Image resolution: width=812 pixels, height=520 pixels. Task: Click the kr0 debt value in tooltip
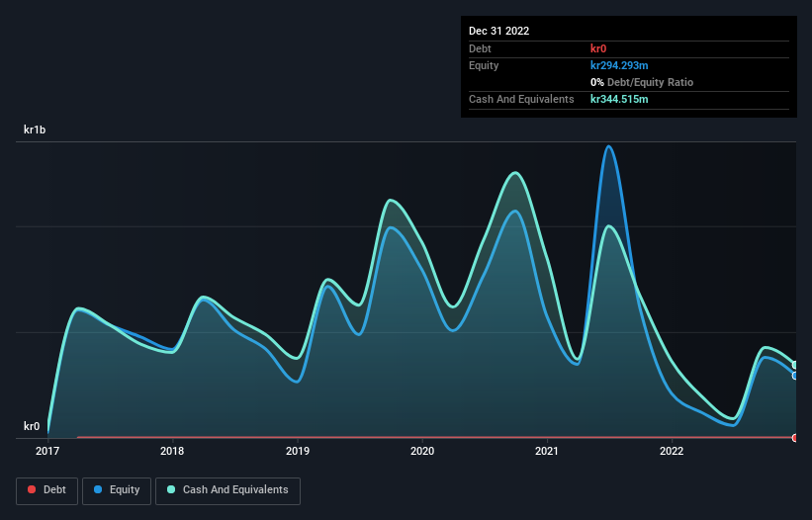click(x=598, y=48)
